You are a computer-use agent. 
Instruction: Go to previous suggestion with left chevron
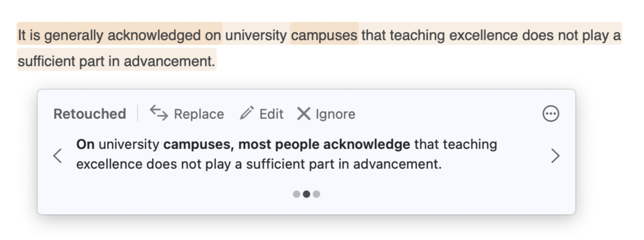click(x=58, y=155)
